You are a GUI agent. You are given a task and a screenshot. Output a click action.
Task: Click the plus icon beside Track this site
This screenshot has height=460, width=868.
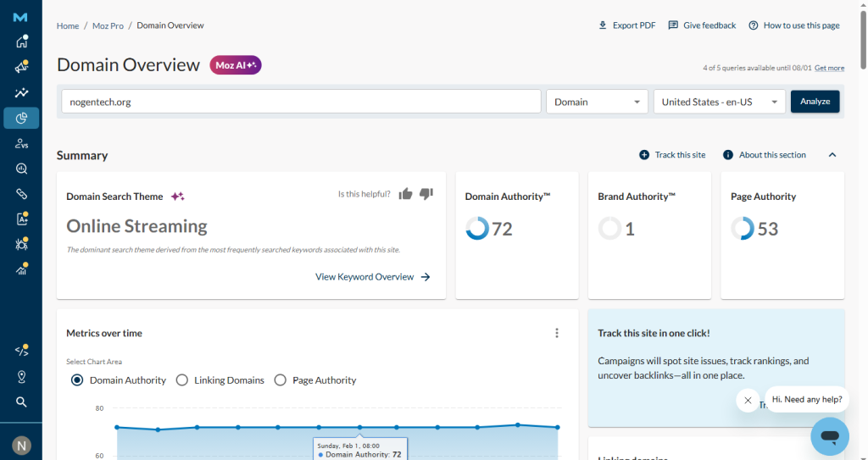coord(644,155)
